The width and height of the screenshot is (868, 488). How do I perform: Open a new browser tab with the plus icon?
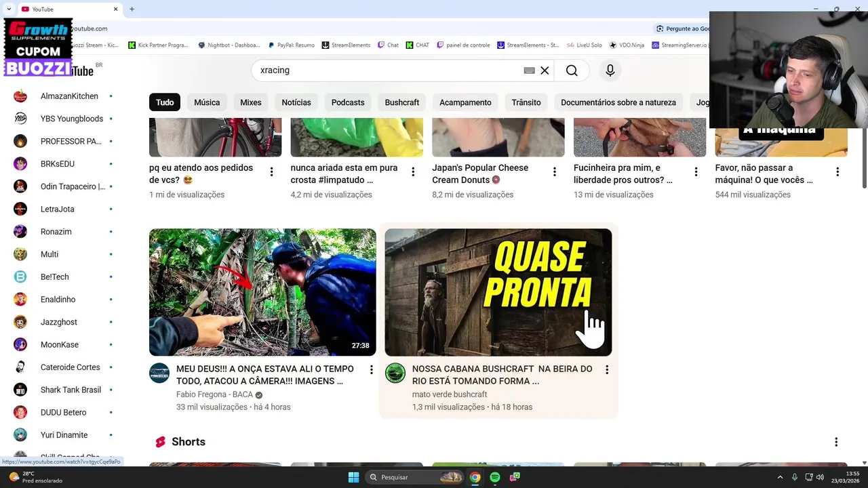click(132, 9)
